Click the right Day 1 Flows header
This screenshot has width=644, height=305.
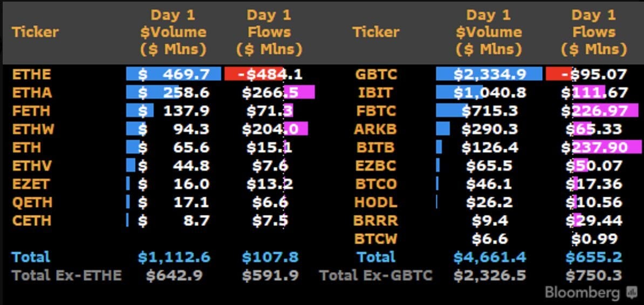[594, 32]
